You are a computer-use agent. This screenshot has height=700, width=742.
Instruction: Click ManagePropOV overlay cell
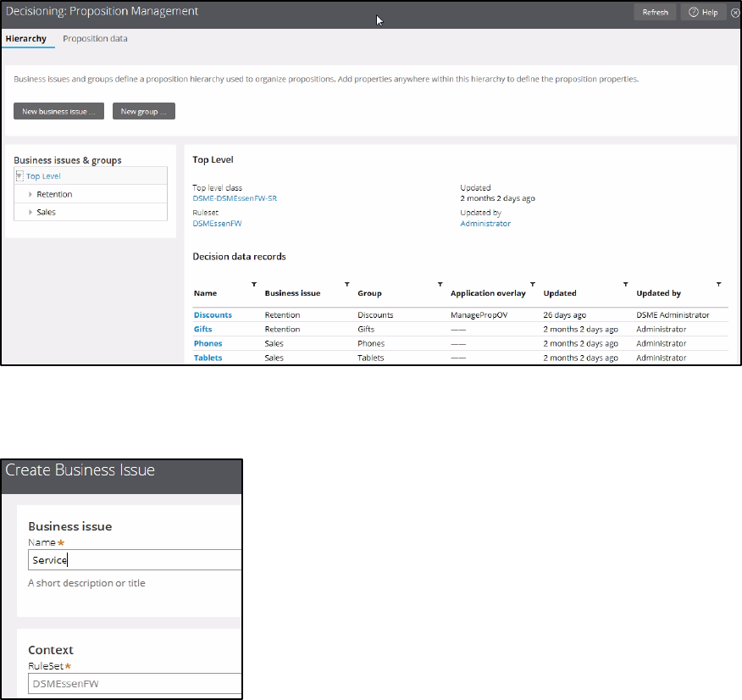(x=479, y=315)
